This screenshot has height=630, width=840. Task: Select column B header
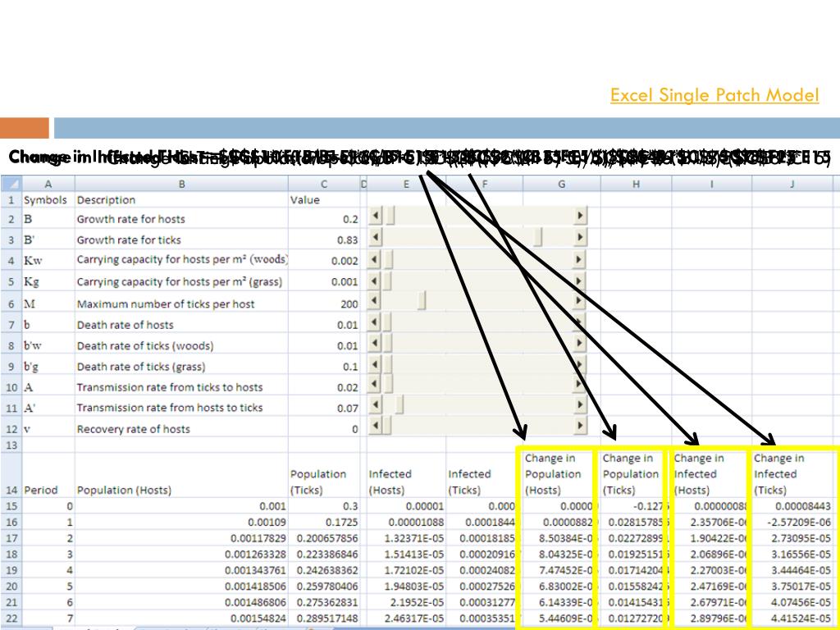(180, 185)
